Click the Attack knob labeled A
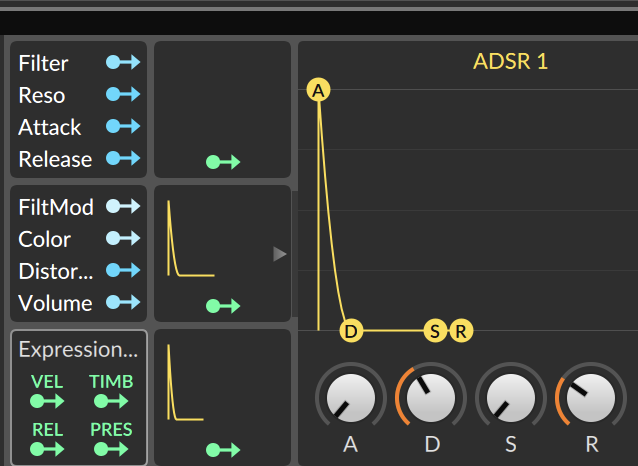The image size is (638, 466). (x=350, y=397)
